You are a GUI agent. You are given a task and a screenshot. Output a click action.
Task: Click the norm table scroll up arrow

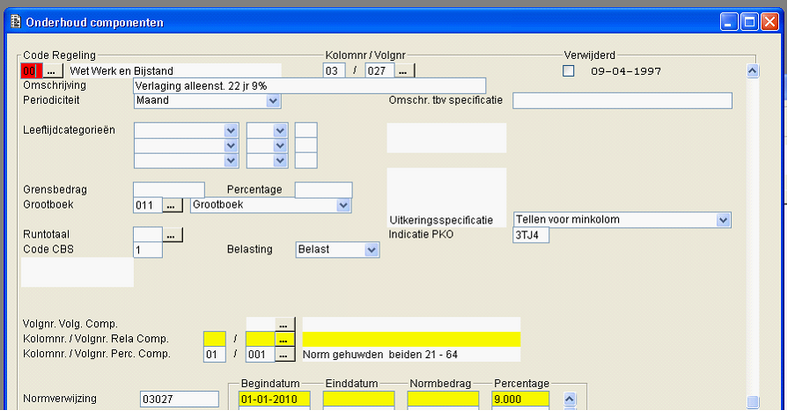point(569,399)
